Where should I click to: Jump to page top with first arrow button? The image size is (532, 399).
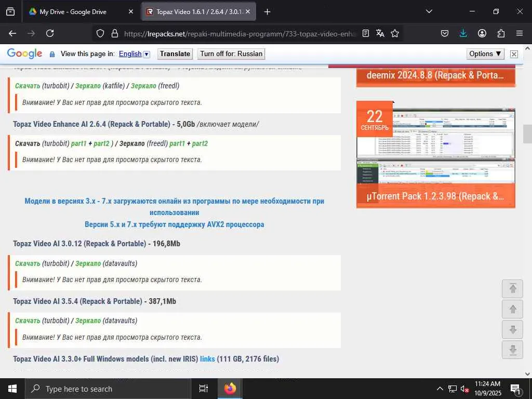pos(512,288)
